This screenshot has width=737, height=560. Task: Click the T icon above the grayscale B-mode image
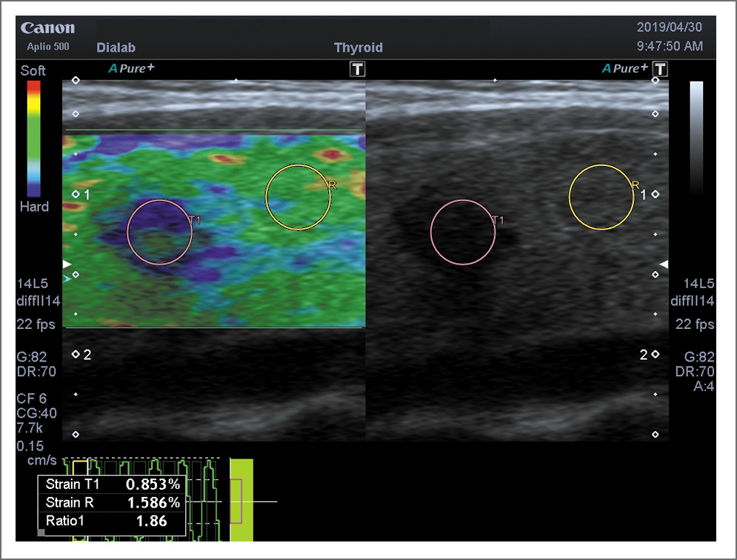tap(660, 69)
